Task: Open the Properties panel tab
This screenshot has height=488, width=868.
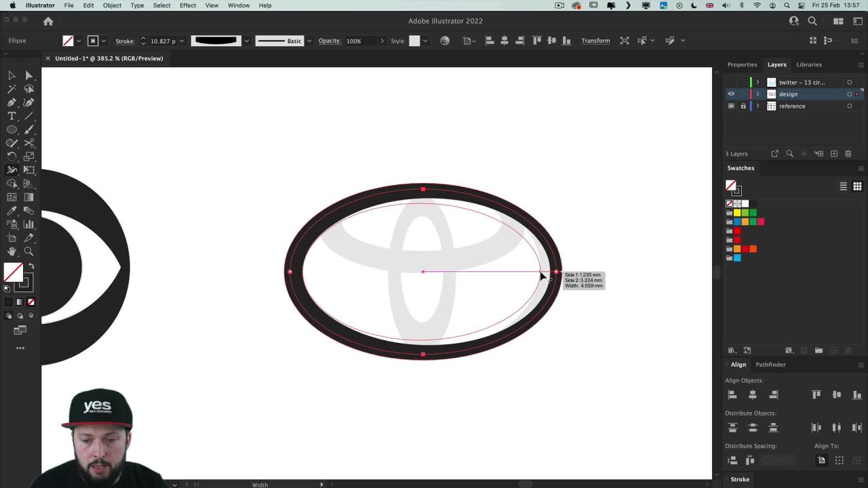Action: [x=742, y=64]
